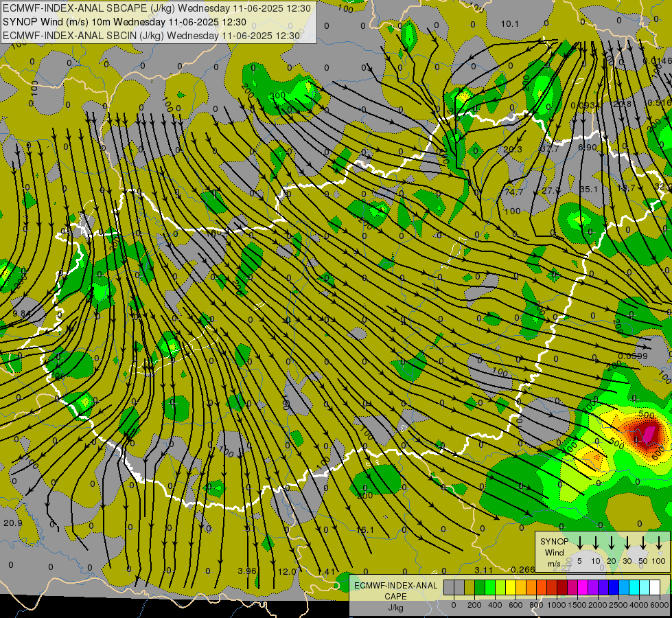Pick the orange CAPE legend swatch
The height and width of the screenshot is (618, 672).
tap(531, 587)
